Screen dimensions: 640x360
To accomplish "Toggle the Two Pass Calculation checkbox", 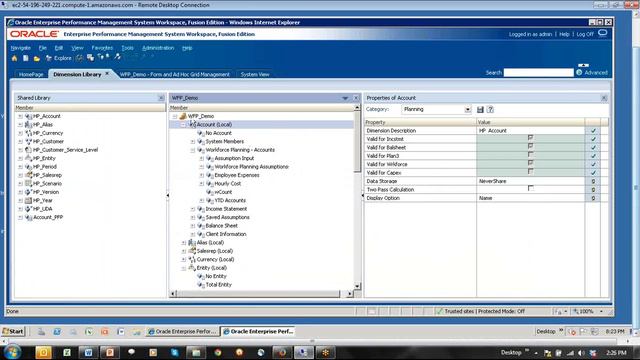I will (530, 189).
